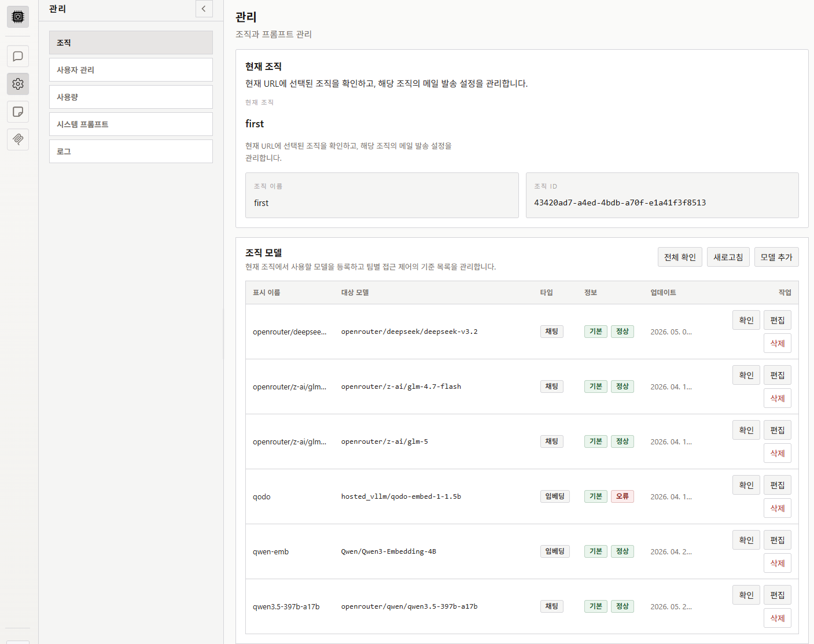Click 삭제 for qodo row
The image size is (814, 644).
point(778,508)
